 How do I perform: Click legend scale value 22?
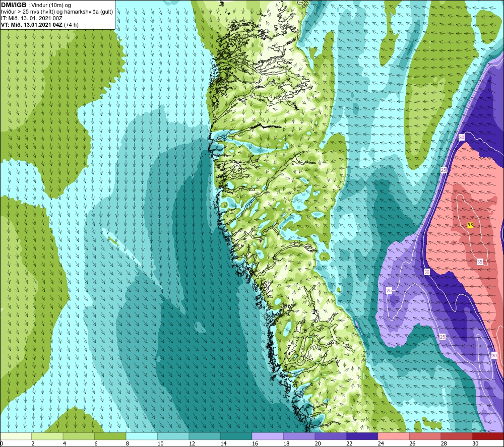pos(349,443)
